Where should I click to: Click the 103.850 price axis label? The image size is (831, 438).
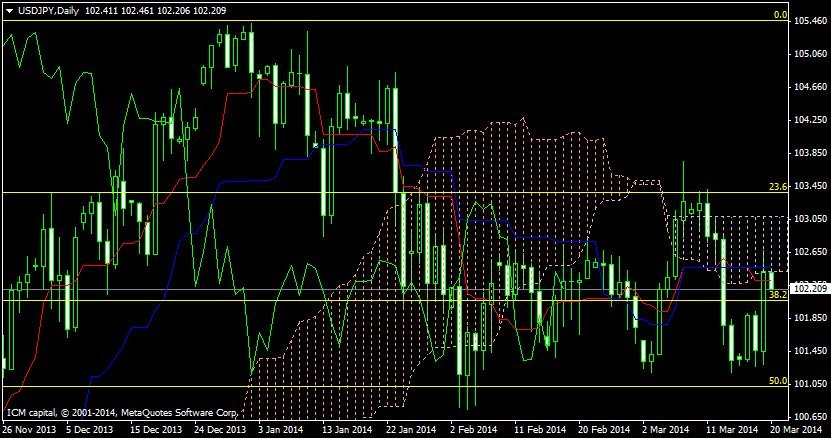point(810,153)
